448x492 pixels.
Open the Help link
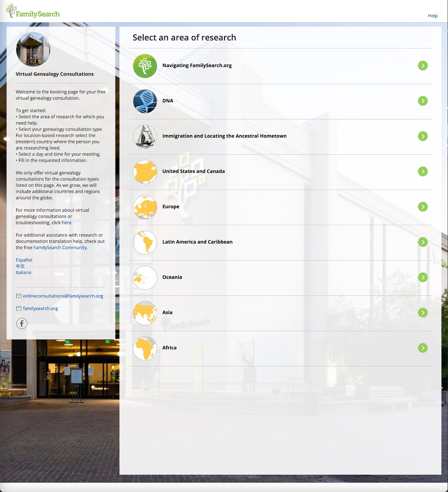(x=433, y=16)
